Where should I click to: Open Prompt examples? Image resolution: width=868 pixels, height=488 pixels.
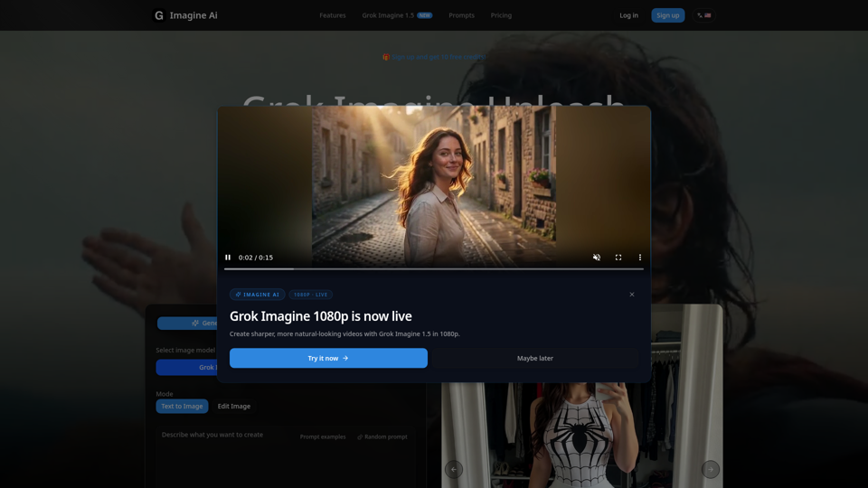coord(323,436)
